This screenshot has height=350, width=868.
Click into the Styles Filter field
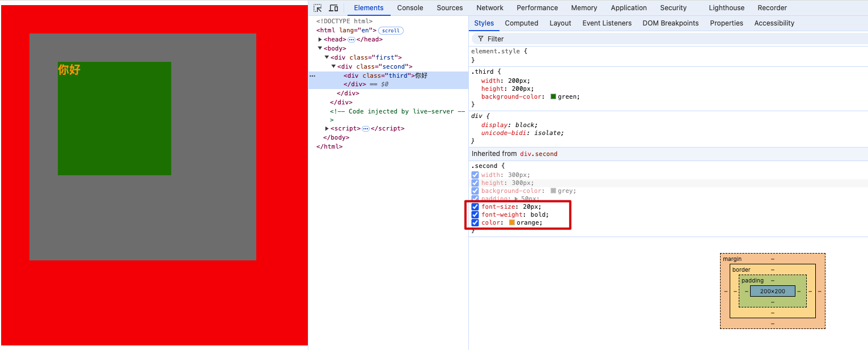click(x=669, y=39)
